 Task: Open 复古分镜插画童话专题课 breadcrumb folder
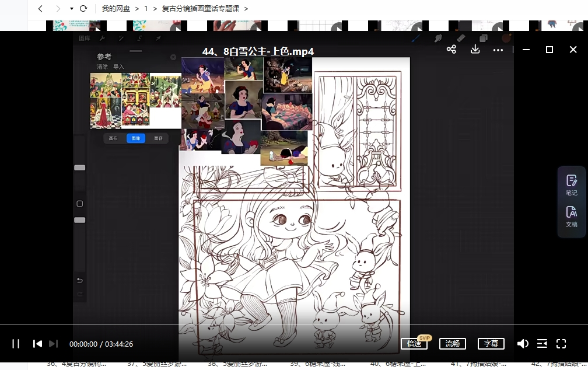[x=201, y=9]
